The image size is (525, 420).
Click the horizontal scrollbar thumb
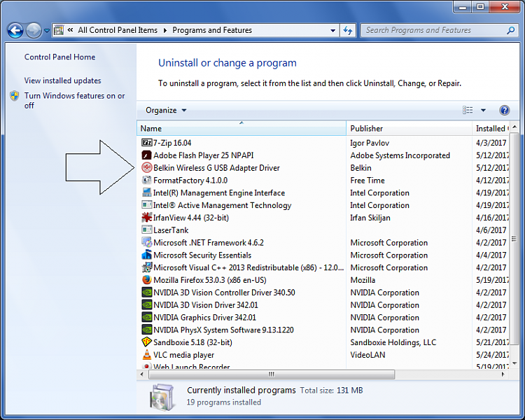[272, 374]
